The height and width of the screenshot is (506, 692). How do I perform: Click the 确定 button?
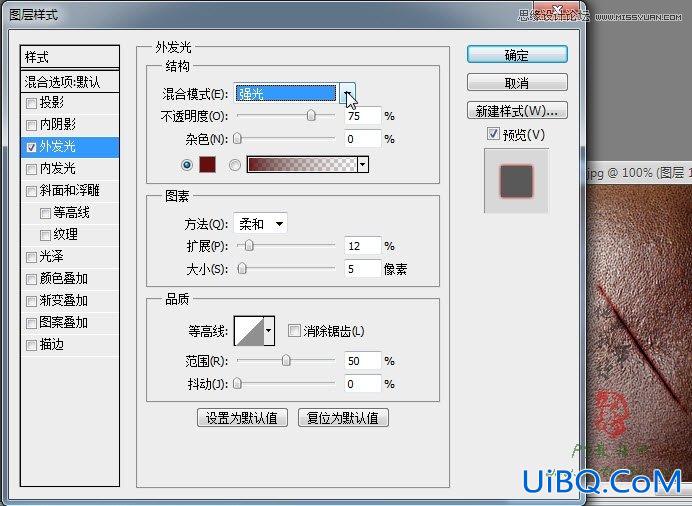click(517, 55)
